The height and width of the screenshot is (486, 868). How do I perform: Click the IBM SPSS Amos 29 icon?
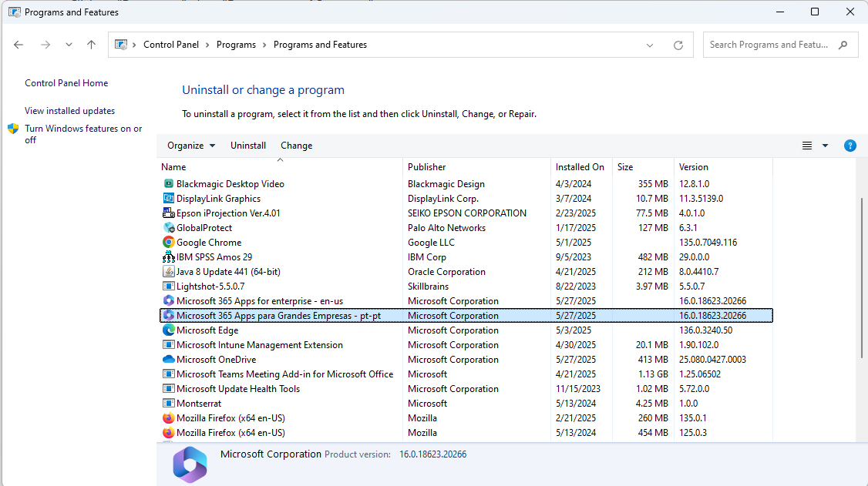tap(168, 257)
